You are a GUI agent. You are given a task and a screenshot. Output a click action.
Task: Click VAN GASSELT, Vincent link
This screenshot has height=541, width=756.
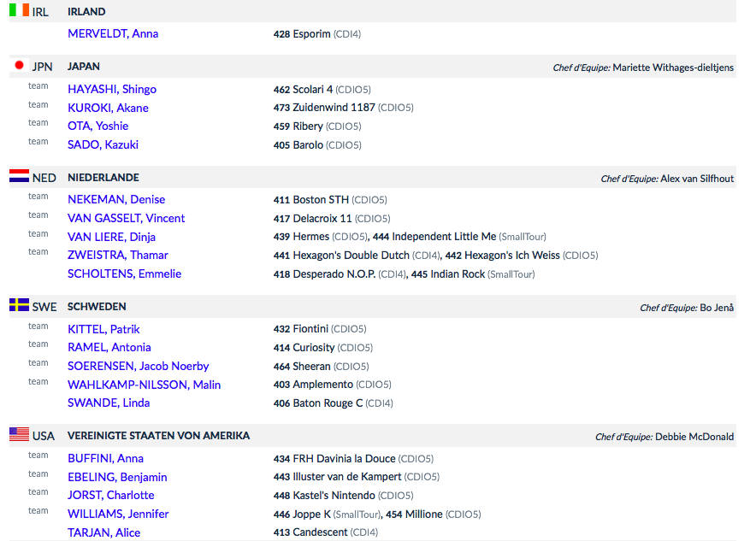click(127, 218)
